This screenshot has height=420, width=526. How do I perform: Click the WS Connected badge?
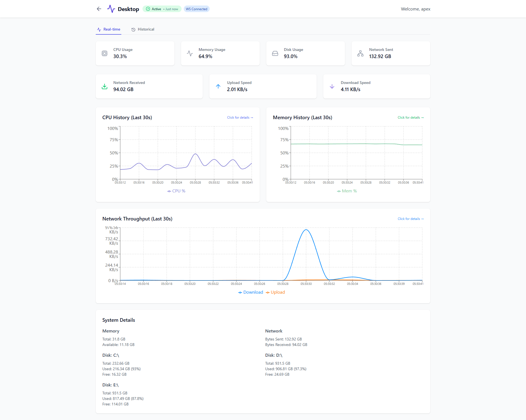click(196, 9)
